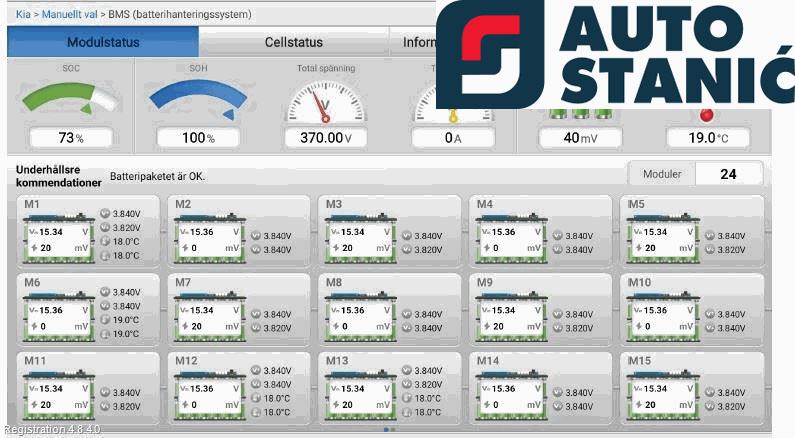This screenshot has height=438, width=795.
Task: Click the Moduler label
Action: point(662,174)
